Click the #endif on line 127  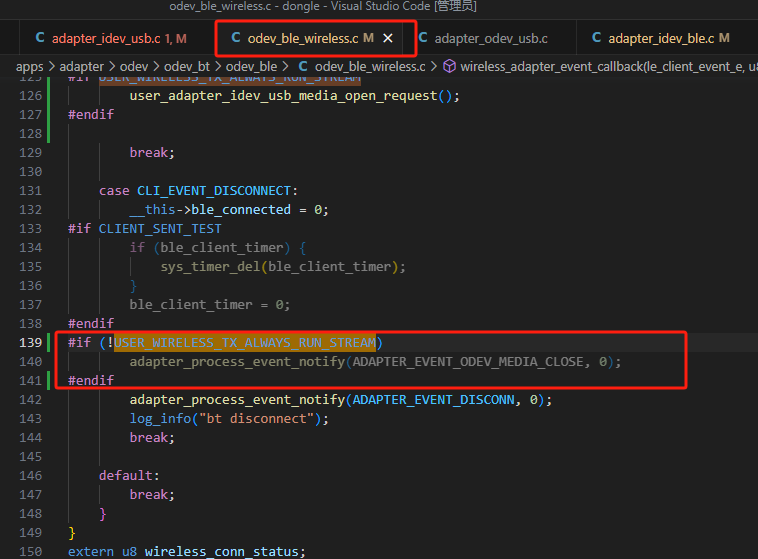[x=91, y=115]
